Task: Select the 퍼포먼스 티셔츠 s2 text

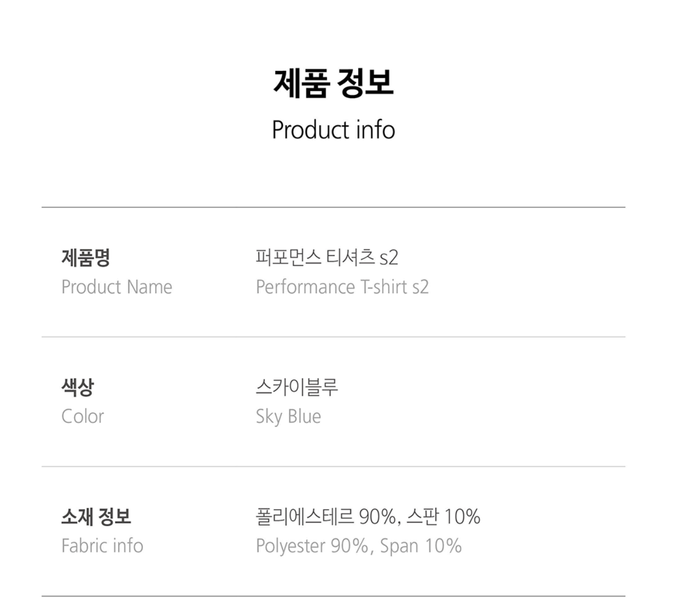Action: point(326,257)
